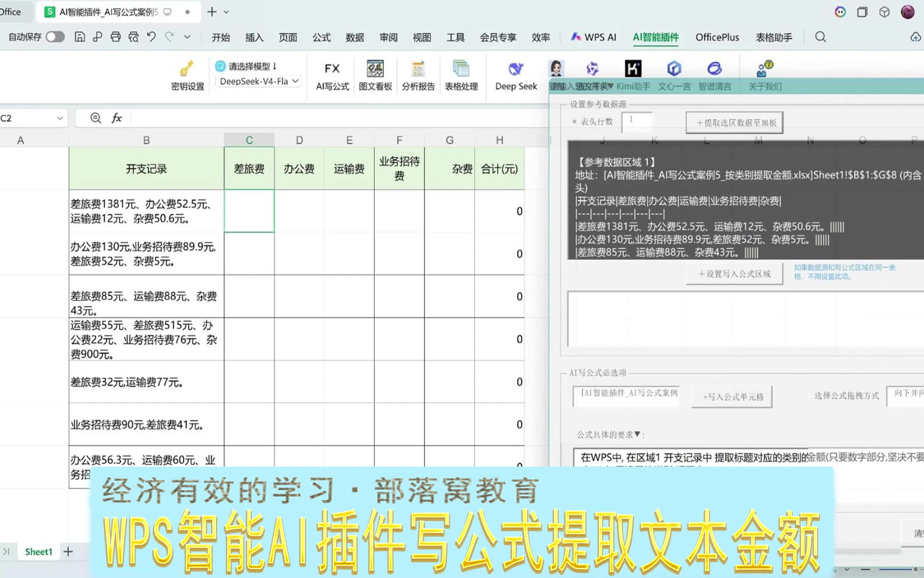The width and height of the screenshot is (924, 578).
Task: Click the fx insert function icon
Action: pyautogui.click(x=117, y=118)
